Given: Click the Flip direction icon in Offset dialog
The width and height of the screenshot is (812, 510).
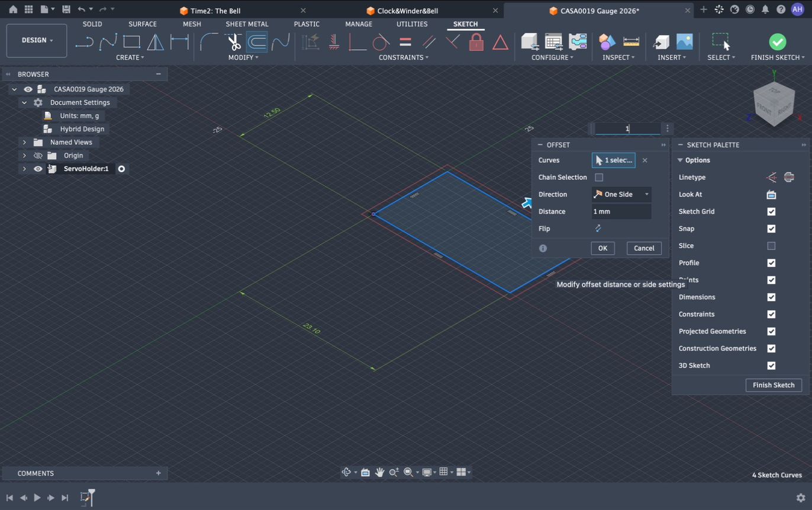Looking at the screenshot, I should [x=598, y=228].
